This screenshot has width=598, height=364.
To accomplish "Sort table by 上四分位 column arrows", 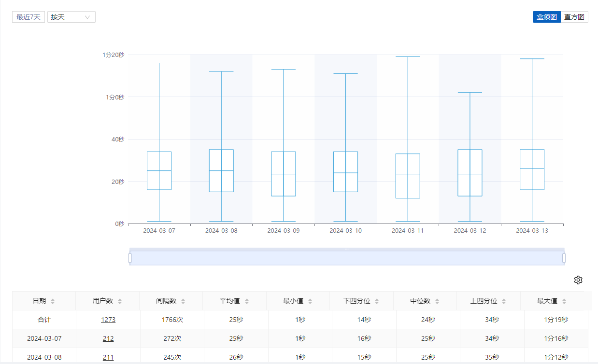I will (504, 301).
